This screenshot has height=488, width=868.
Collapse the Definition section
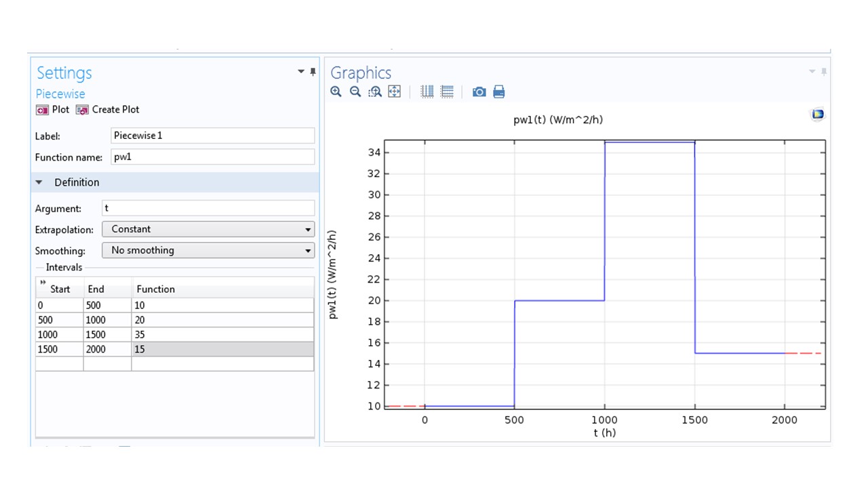click(x=39, y=182)
